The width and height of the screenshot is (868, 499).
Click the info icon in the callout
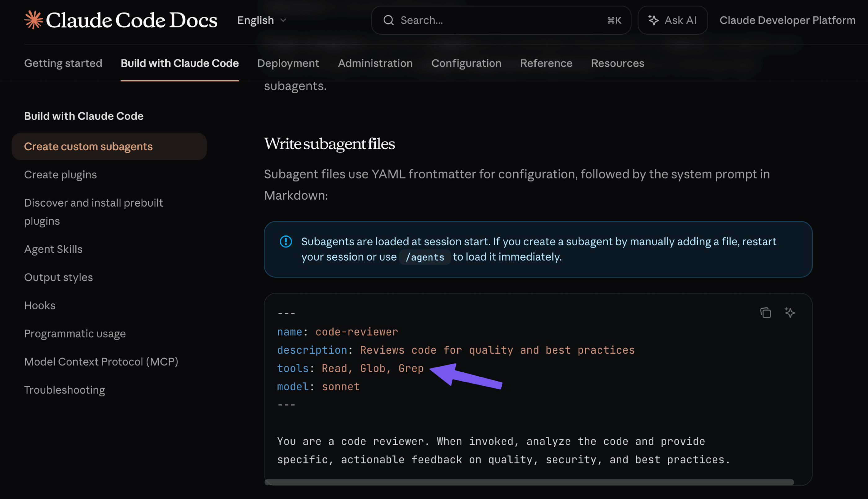pyautogui.click(x=285, y=242)
